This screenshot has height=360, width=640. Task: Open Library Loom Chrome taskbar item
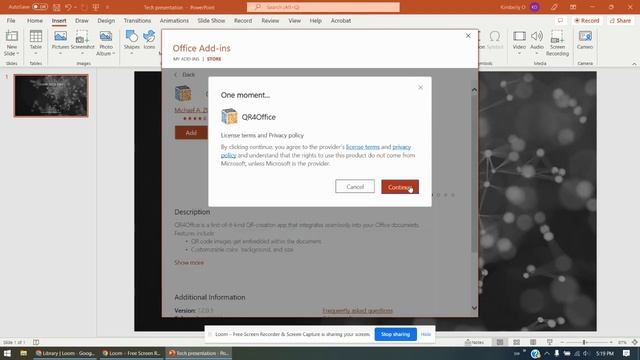[65, 353]
